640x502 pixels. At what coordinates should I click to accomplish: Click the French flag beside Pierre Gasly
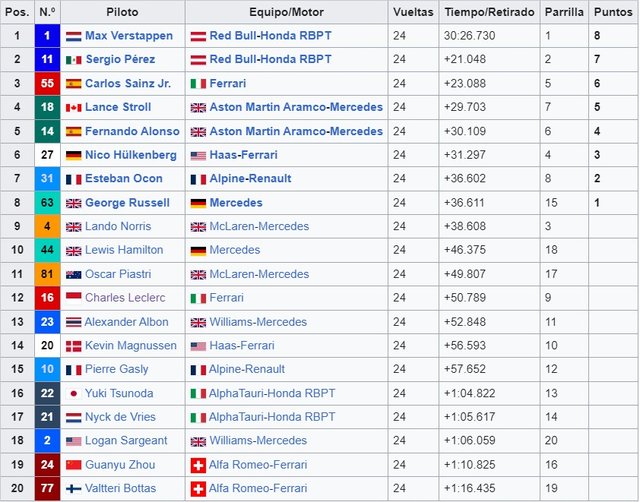pos(73,370)
